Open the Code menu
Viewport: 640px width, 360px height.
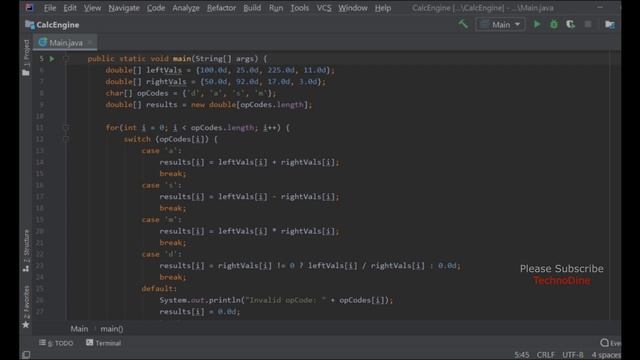click(156, 8)
